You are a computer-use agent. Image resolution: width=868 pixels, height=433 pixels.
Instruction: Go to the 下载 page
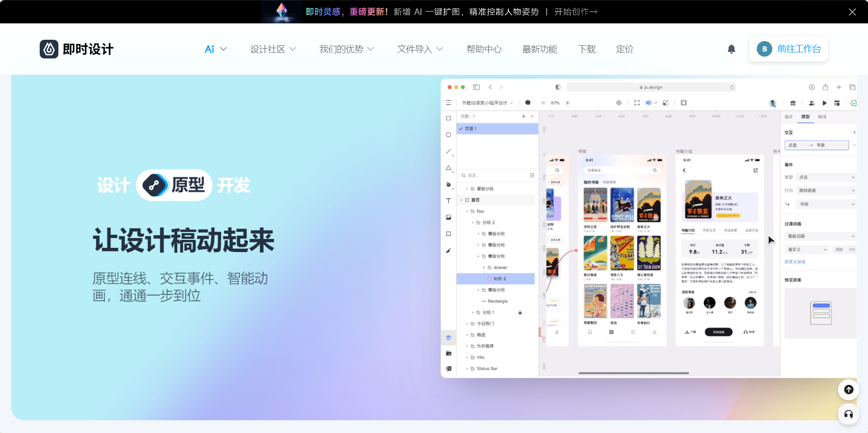tap(587, 49)
